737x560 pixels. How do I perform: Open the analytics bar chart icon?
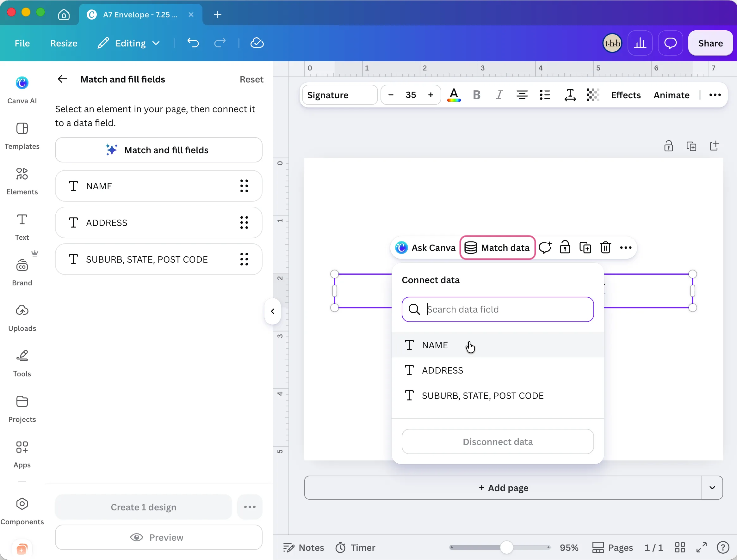(x=640, y=43)
